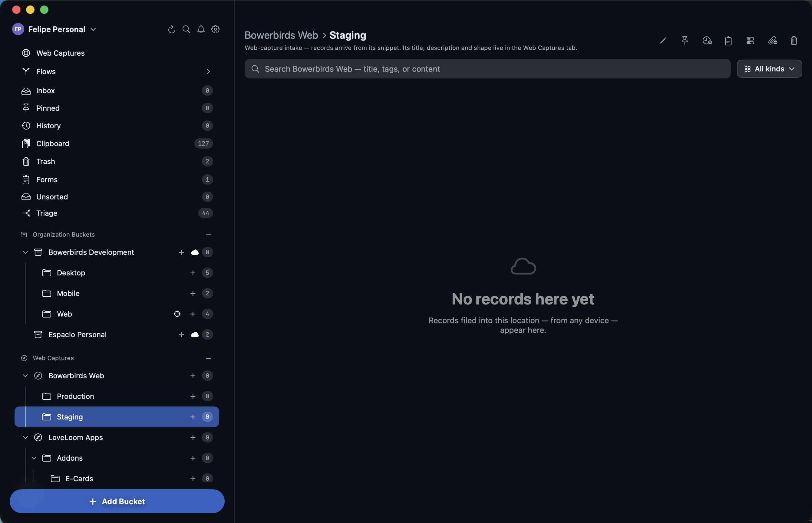This screenshot has height=523, width=812.
Task: Click Bowerbirds Web breadcrumb link
Action: (281, 35)
